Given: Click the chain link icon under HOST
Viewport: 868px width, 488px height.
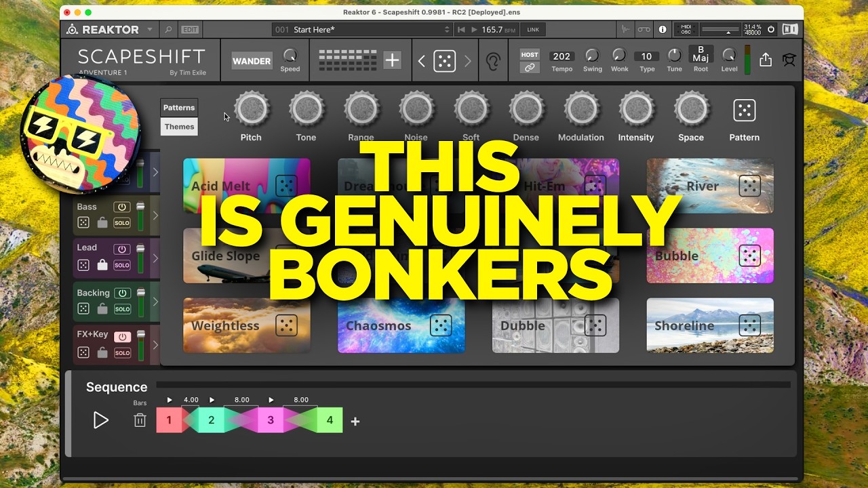Looking at the screenshot, I should click(x=530, y=67).
